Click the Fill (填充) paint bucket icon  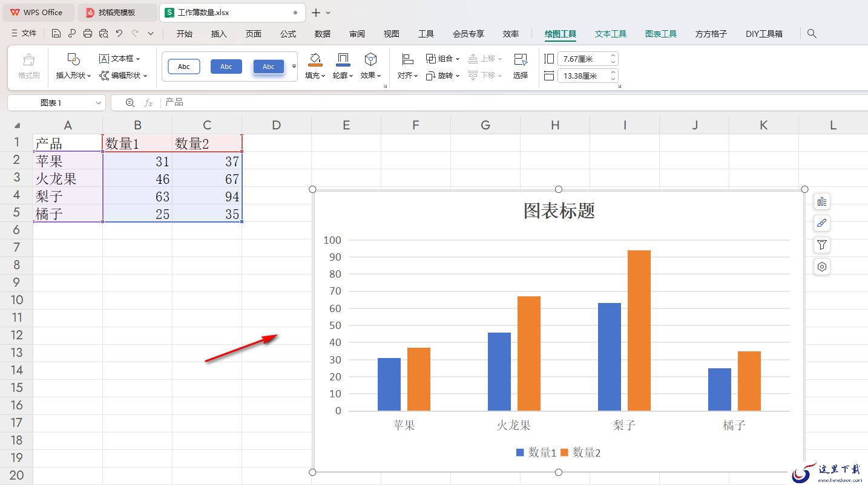[315, 59]
